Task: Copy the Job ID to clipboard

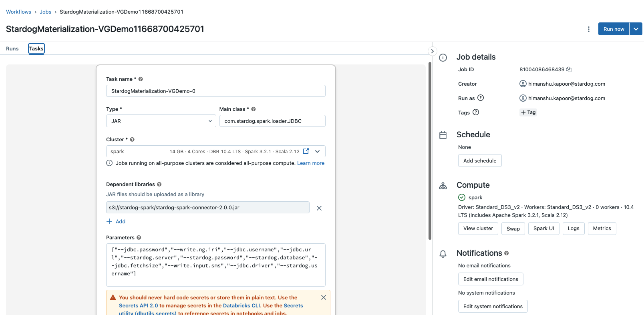Action: pos(569,70)
